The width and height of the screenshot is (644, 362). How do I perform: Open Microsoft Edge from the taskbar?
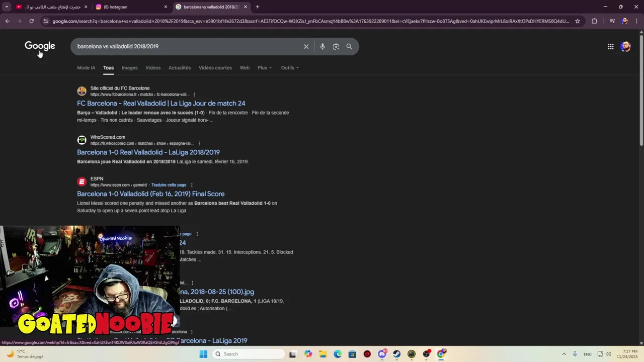click(x=338, y=354)
